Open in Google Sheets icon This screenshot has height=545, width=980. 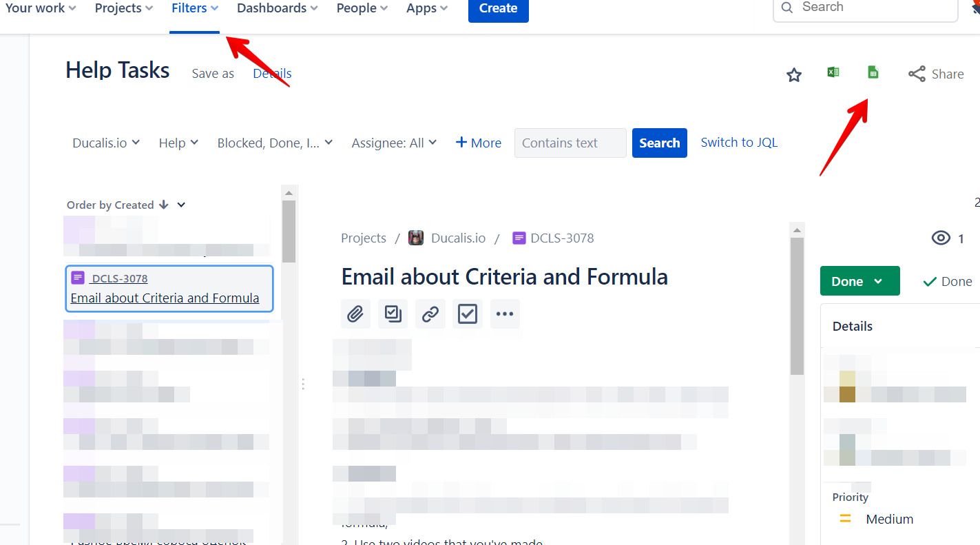point(873,72)
